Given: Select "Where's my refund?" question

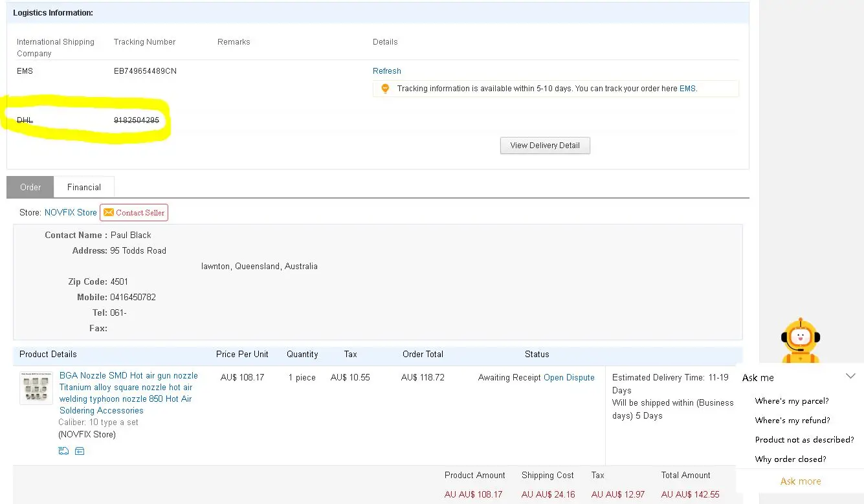Looking at the screenshot, I should [x=792, y=421].
